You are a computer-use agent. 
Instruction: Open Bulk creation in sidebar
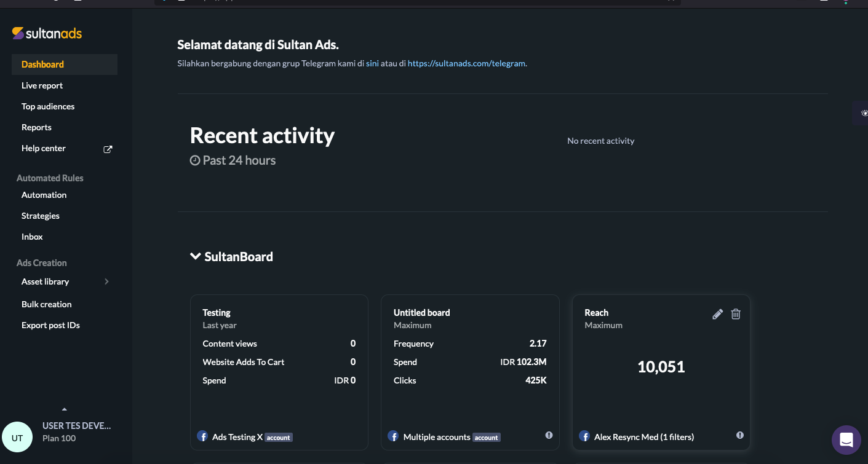tap(46, 304)
